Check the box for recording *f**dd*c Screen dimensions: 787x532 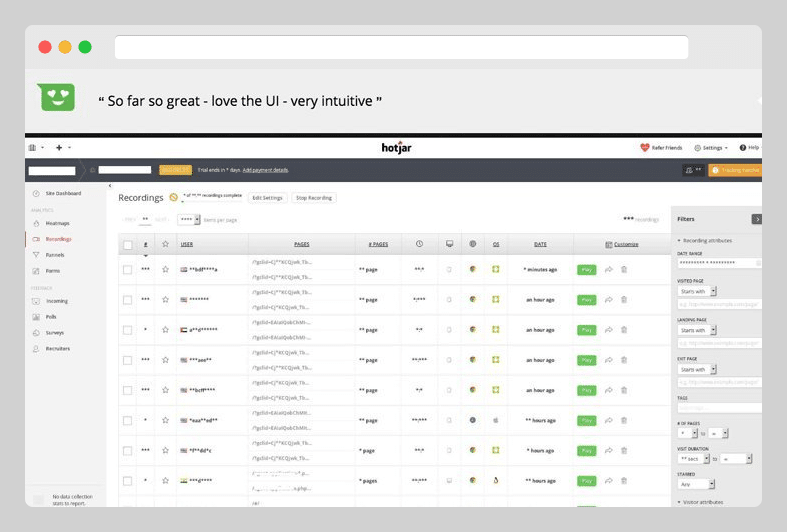point(127,451)
